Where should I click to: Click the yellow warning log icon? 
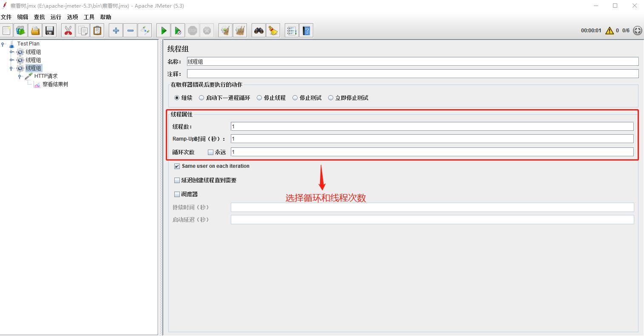[610, 31]
